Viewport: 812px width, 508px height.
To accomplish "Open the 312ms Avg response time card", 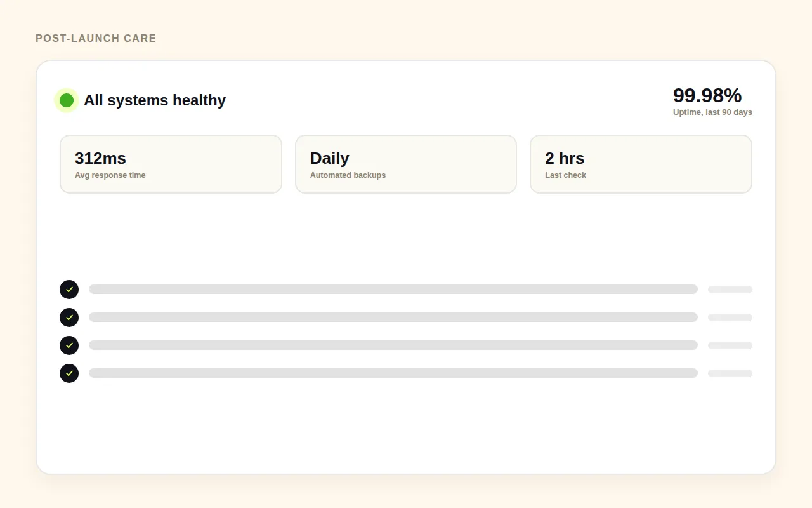I will coord(171,164).
